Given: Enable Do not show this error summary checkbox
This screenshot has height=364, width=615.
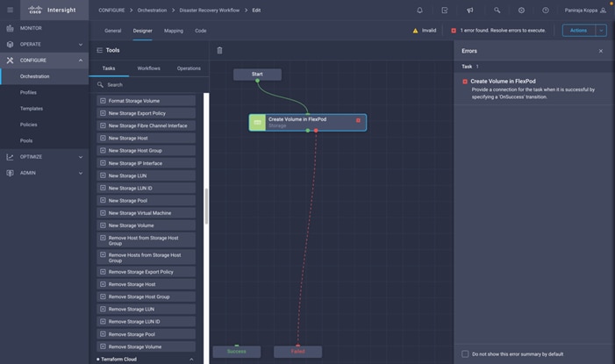Looking at the screenshot, I should [x=465, y=353].
